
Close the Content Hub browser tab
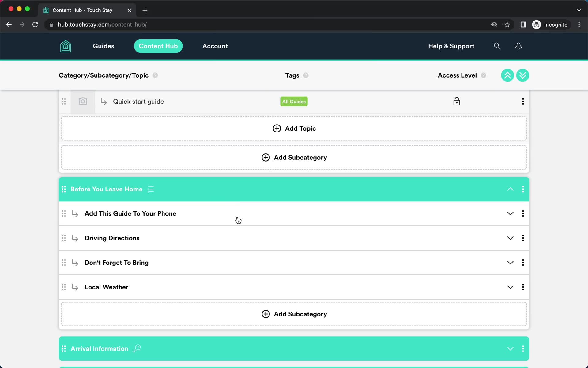[x=129, y=10]
